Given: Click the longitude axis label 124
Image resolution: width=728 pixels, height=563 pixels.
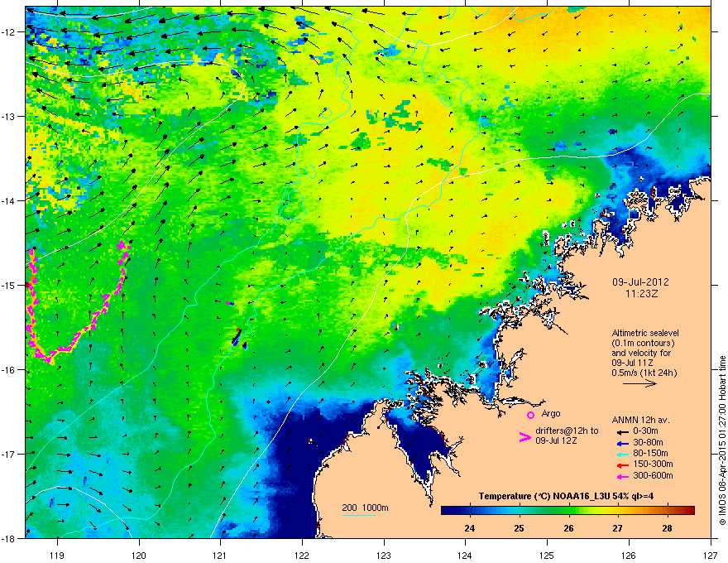Looking at the screenshot, I should 465,555.
